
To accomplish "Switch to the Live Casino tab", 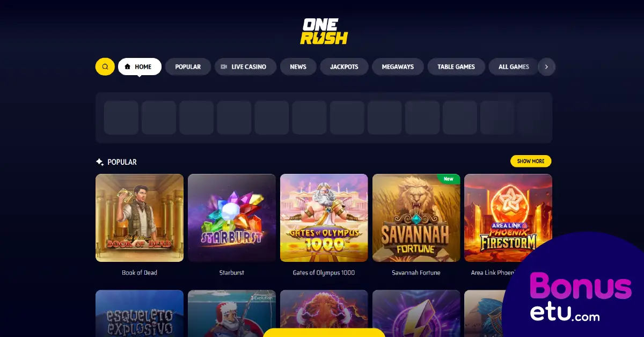I will point(246,67).
